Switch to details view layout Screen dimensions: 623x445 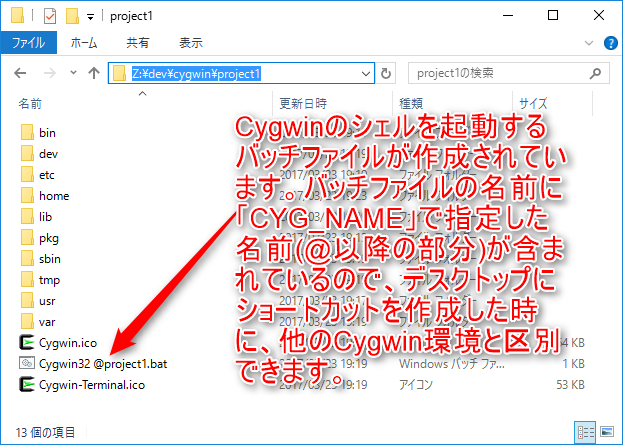[x=586, y=431]
